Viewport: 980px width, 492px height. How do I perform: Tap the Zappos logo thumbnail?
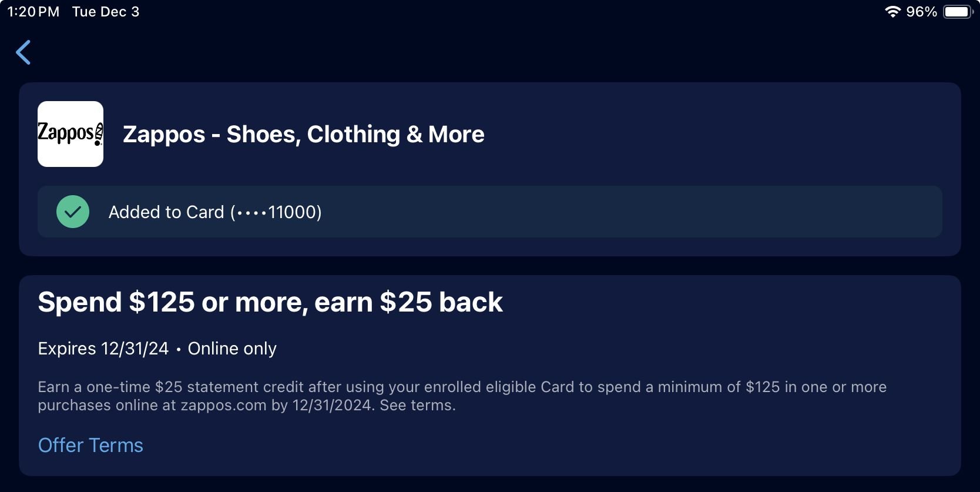tap(71, 134)
